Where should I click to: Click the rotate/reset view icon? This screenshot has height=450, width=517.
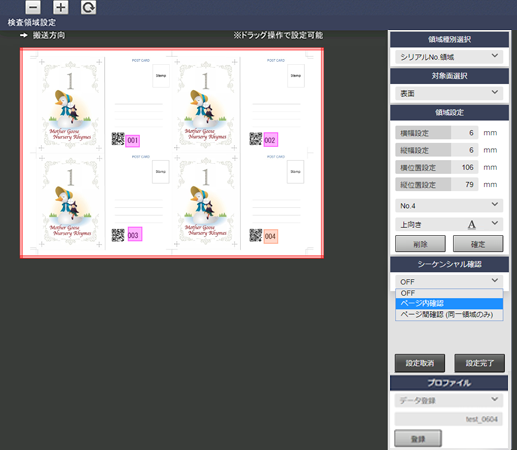coord(88,7)
